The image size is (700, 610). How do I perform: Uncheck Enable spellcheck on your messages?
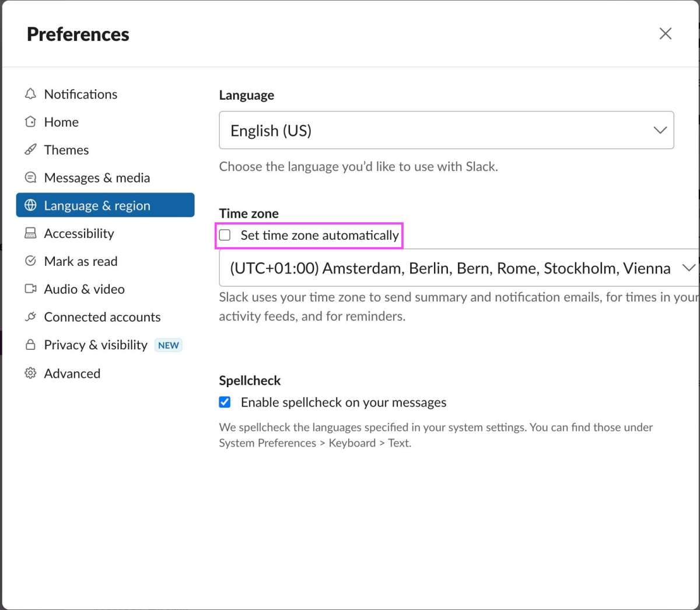pos(225,402)
